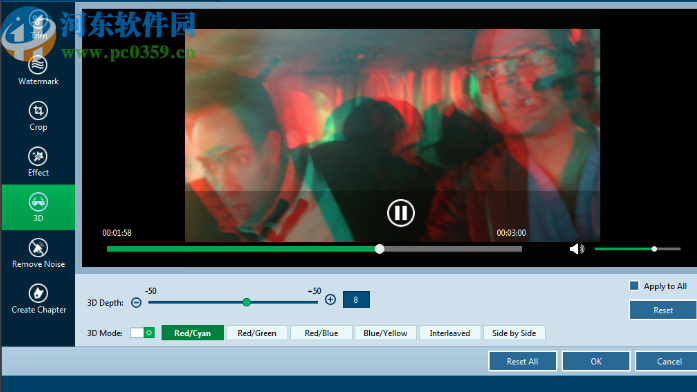Select Red/Blue 3D mode
The image size is (697, 392).
point(321,333)
